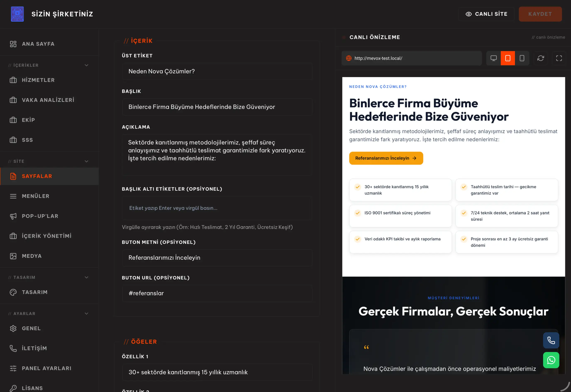Click the phone call floating button
The image size is (571, 392).
[x=551, y=340]
